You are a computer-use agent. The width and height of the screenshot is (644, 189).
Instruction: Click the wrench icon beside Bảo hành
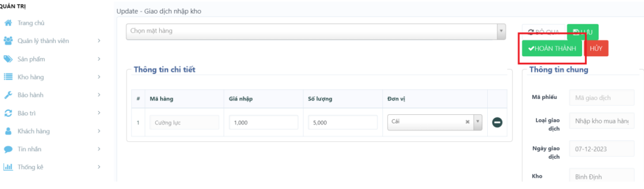pyautogui.click(x=8, y=95)
